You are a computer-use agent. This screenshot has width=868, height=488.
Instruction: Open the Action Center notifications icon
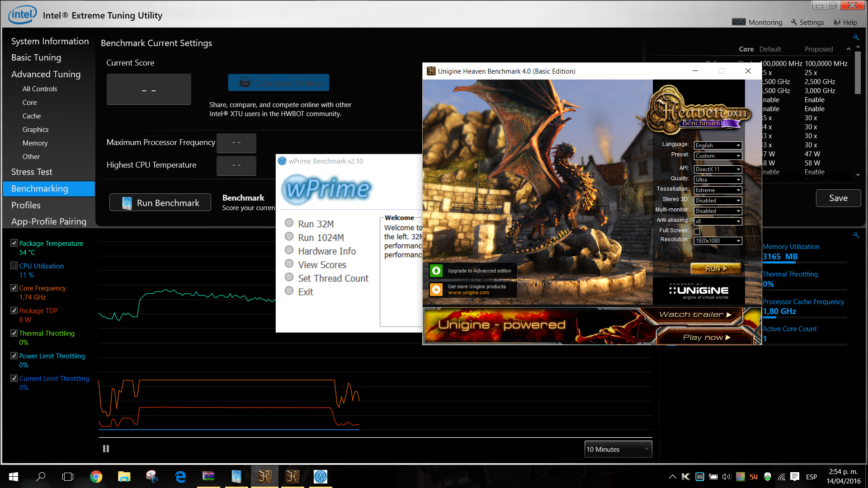795,477
